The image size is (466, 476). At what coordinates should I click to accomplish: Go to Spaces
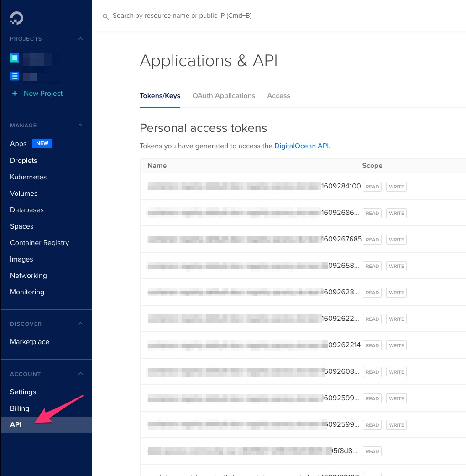(x=21, y=226)
